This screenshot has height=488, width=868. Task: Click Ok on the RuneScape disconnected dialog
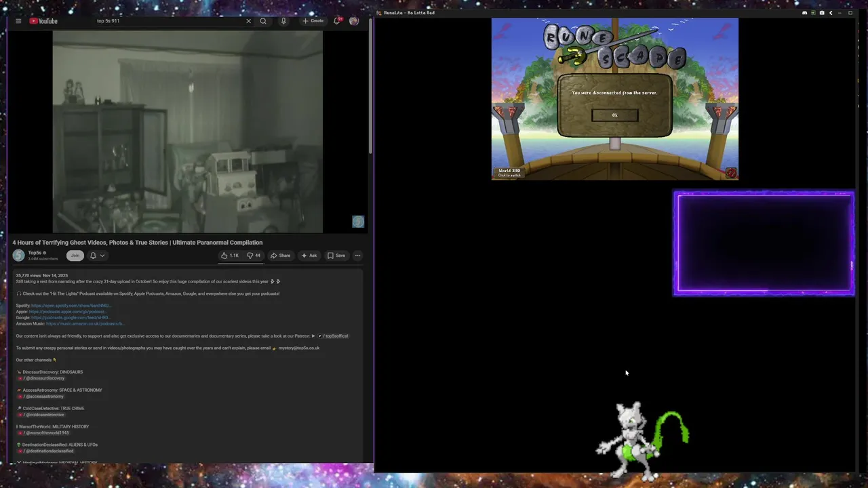pyautogui.click(x=615, y=115)
